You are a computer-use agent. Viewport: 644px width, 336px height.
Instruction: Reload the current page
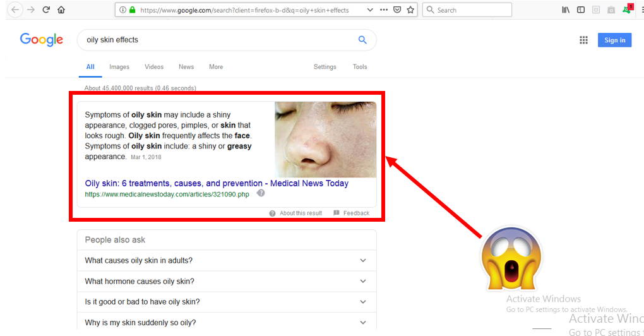point(46,10)
